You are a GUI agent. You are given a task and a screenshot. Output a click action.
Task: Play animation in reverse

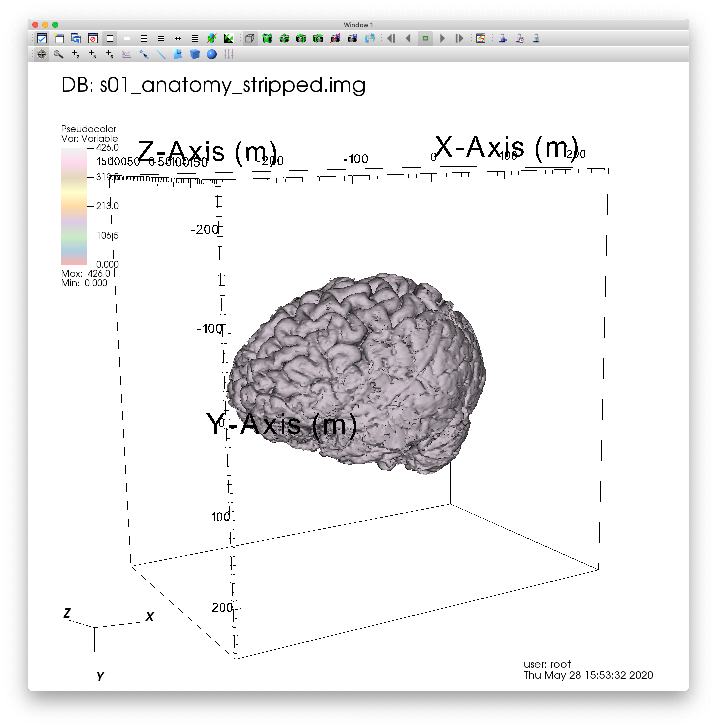[408, 38]
